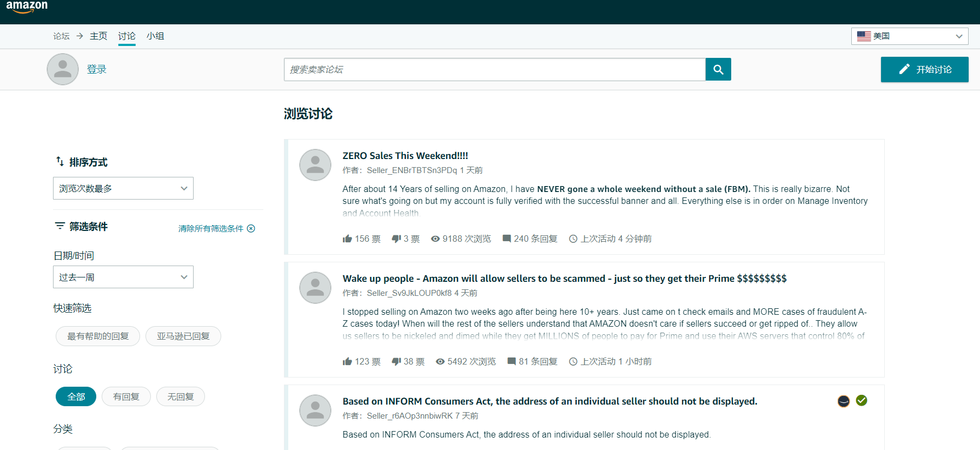Click the US flag icon

(x=864, y=36)
